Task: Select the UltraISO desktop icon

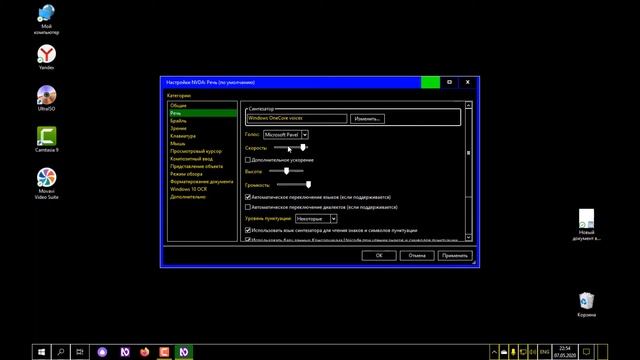Action: [46, 98]
